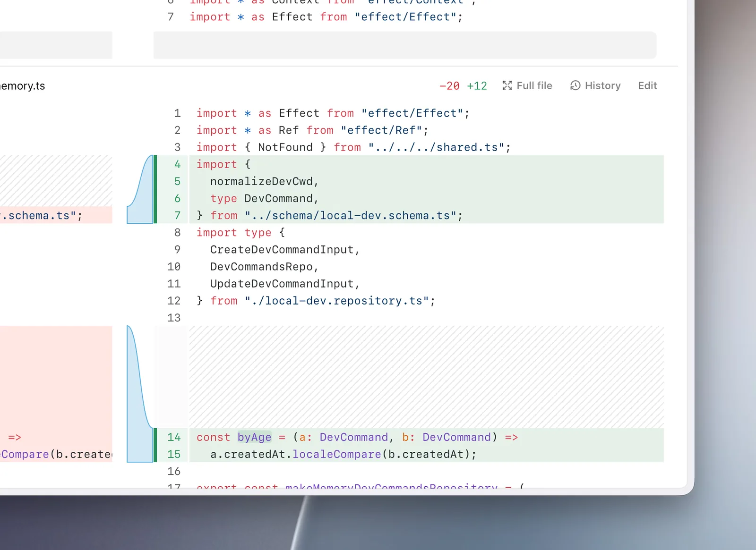Click the file name ending in emory.ts
This screenshot has width=756, height=550.
[22, 86]
